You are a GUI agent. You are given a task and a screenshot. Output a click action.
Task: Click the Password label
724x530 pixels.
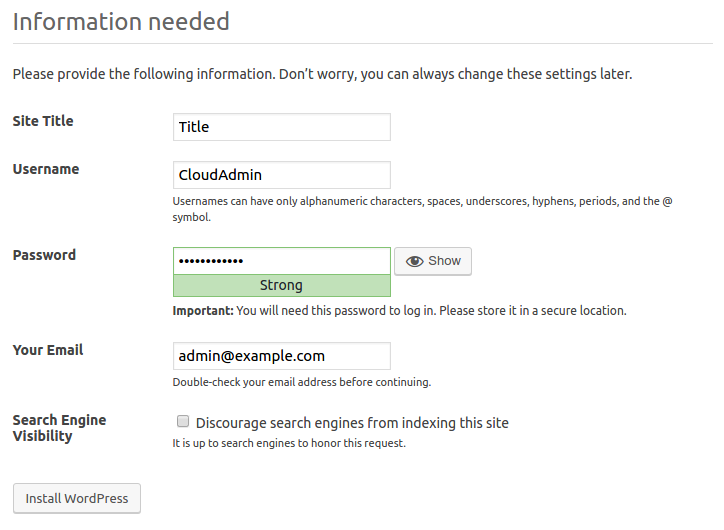[44, 255]
